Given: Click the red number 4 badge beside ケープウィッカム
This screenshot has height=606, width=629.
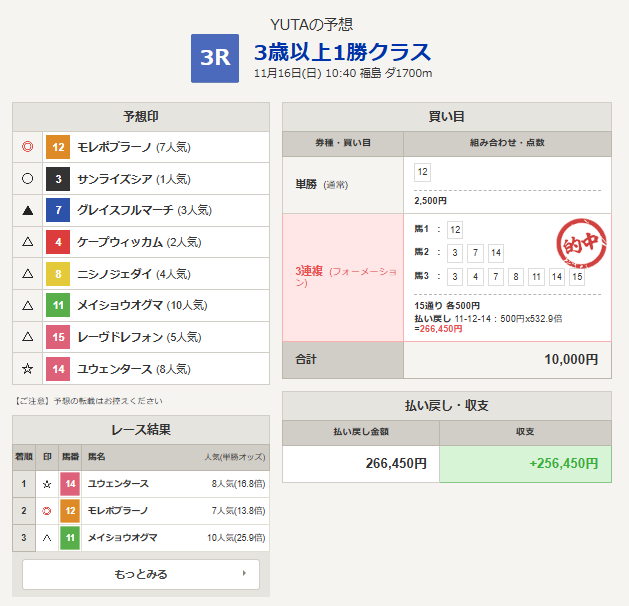Looking at the screenshot, I should (x=58, y=242).
